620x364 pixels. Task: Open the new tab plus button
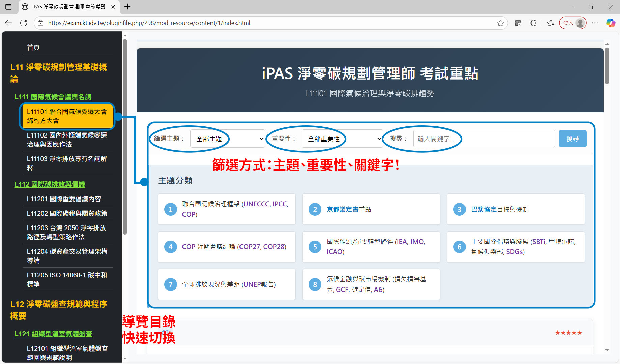pyautogui.click(x=127, y=7)
